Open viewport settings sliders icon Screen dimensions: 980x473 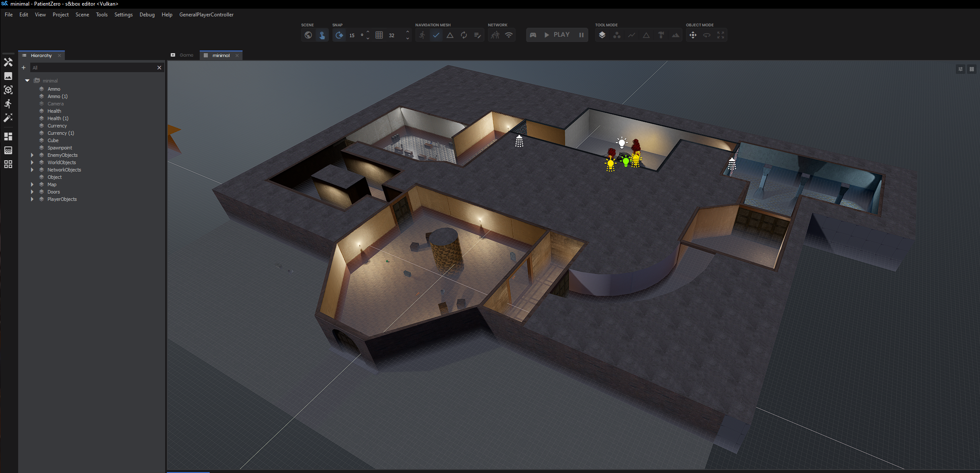(961, 69)
